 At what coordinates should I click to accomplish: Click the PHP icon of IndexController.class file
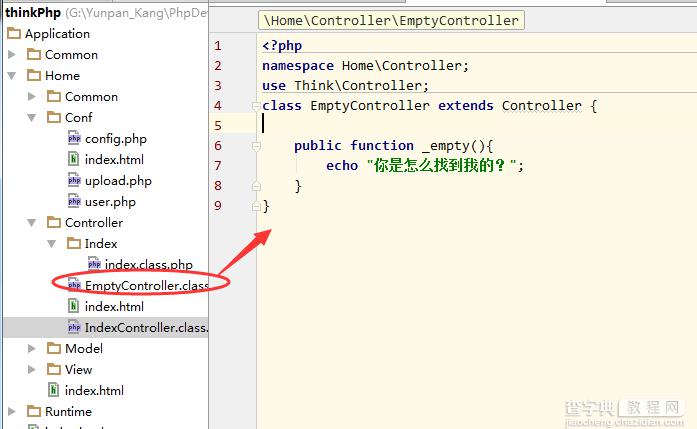[x=74, y=327]
